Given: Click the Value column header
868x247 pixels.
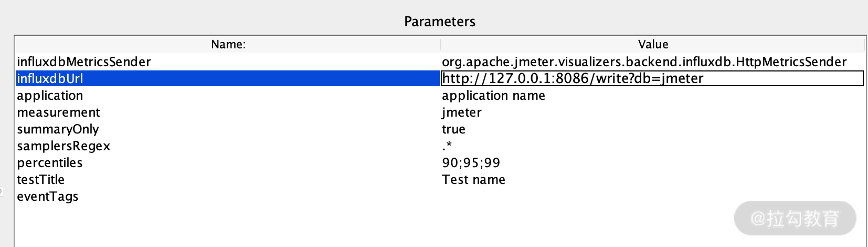Looking at the screenshot, I should click(652, 44).
